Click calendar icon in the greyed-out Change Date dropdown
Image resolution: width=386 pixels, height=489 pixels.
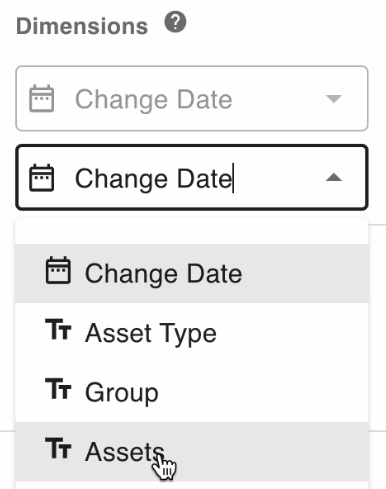42,98
